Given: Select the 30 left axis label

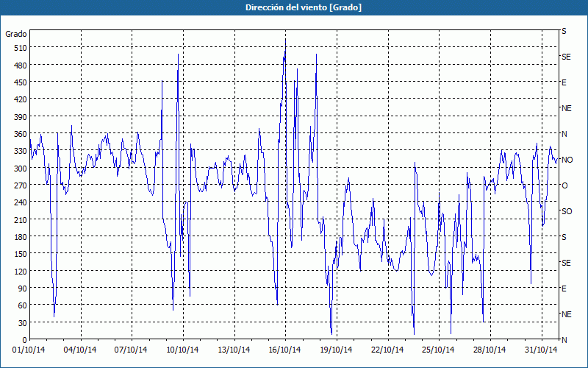Looking at the screenshot, I should (23, 323).
